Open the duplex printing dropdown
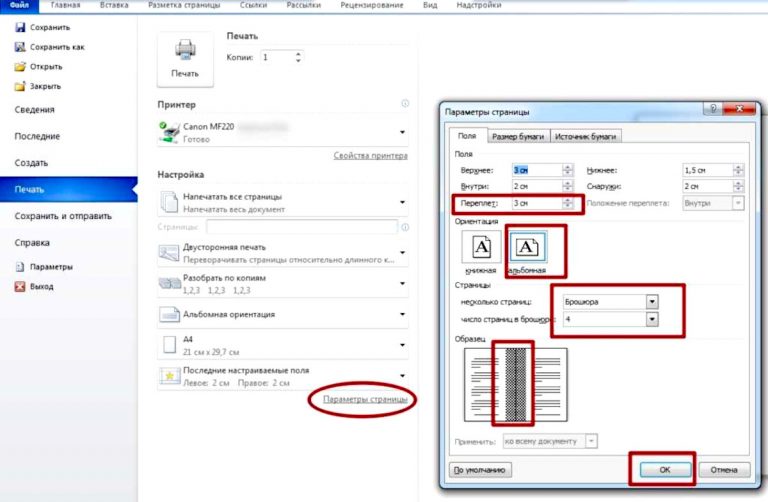The image size is (768, 502). point(402,253)
